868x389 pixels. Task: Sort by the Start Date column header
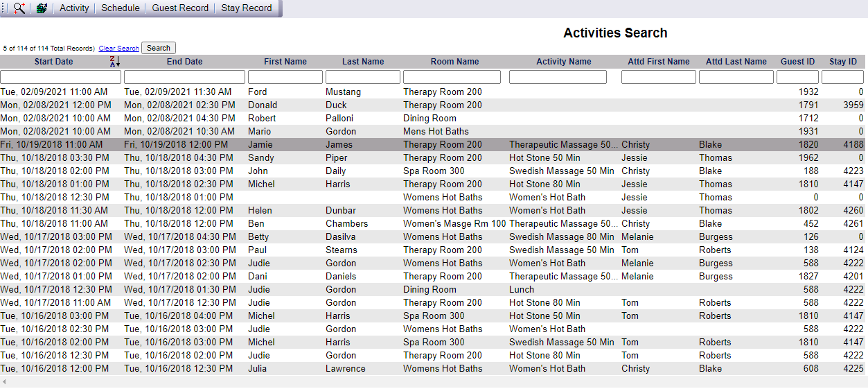point(54,62)
